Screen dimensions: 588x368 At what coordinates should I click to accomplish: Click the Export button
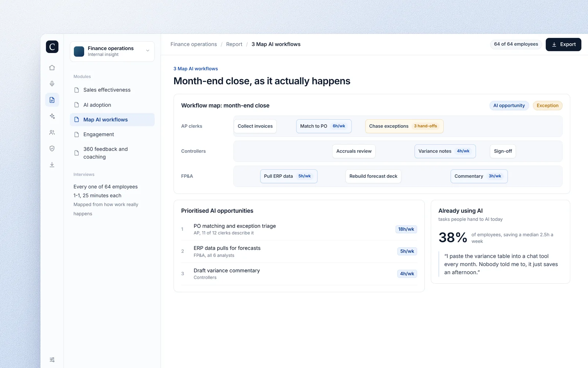[563, 45]
